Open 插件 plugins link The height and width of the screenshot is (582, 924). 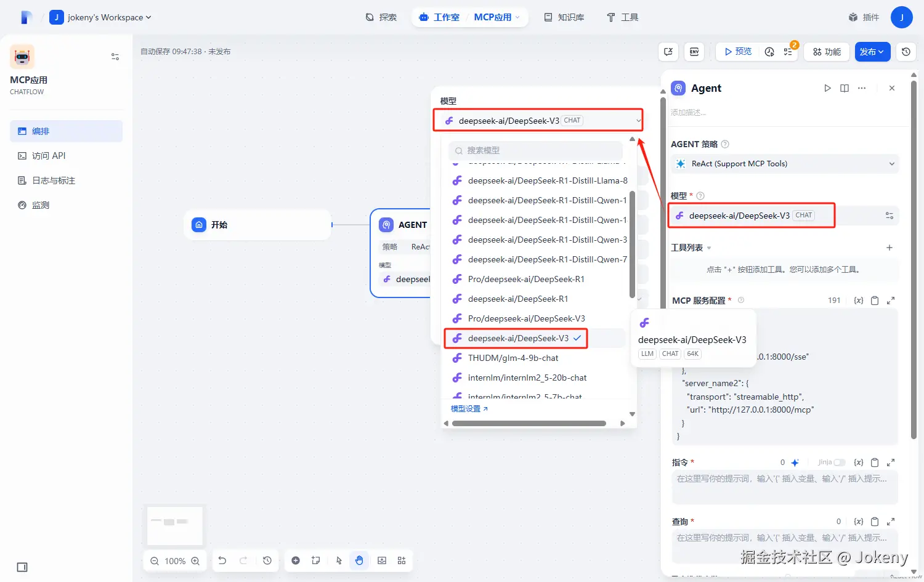864,17
